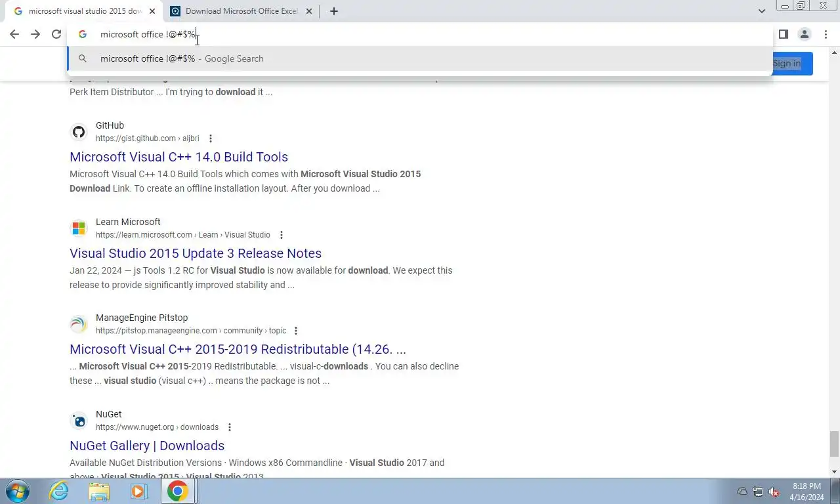Click the muted volume tray icon
Viewport: 840px width, 504px height.
click(x=774, y=492)
